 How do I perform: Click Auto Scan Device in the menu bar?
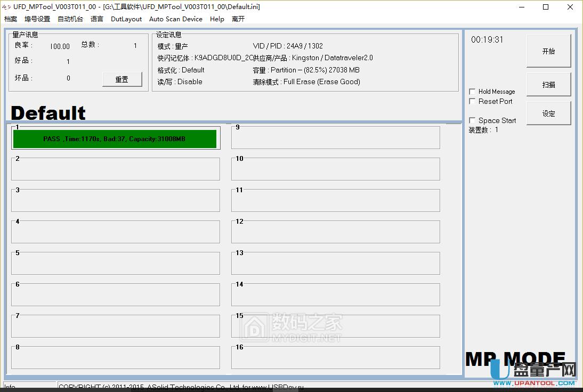pos(176,19)
